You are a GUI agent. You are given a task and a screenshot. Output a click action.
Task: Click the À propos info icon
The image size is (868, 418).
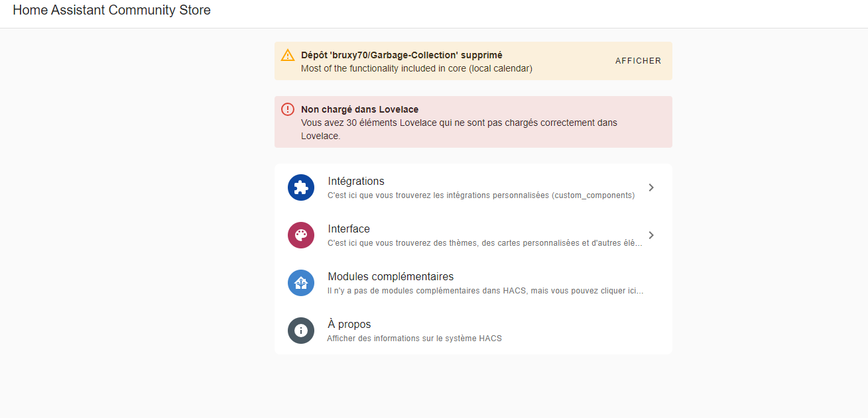tap(301, 331)
